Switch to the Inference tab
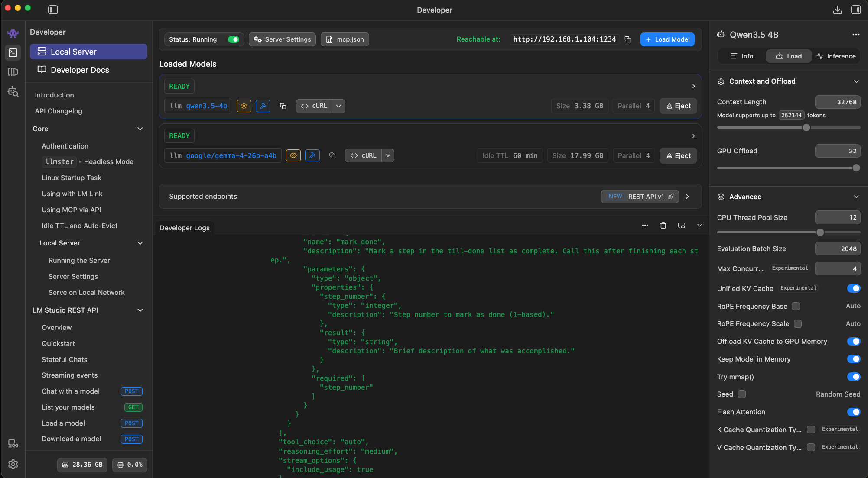The width and height of the screenshot is (868, 478). click(x=836, y=56)
